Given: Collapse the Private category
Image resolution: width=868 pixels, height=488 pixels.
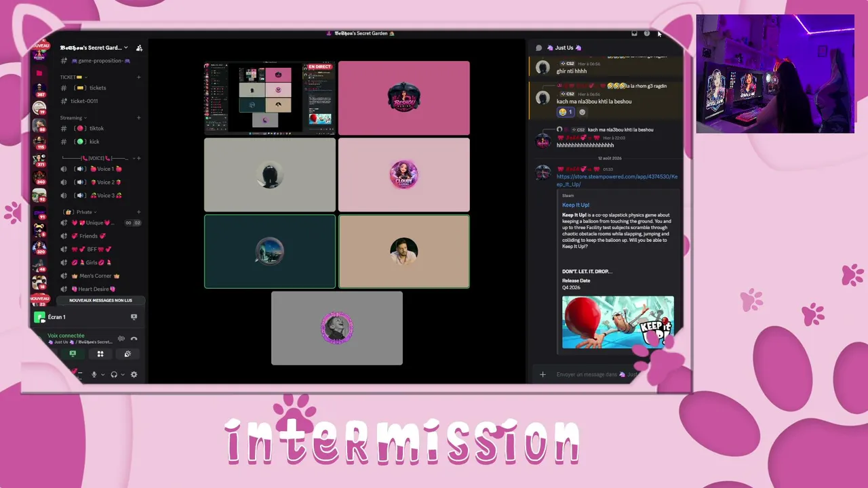Looking at the screenshot, I should tap(79, 212).
